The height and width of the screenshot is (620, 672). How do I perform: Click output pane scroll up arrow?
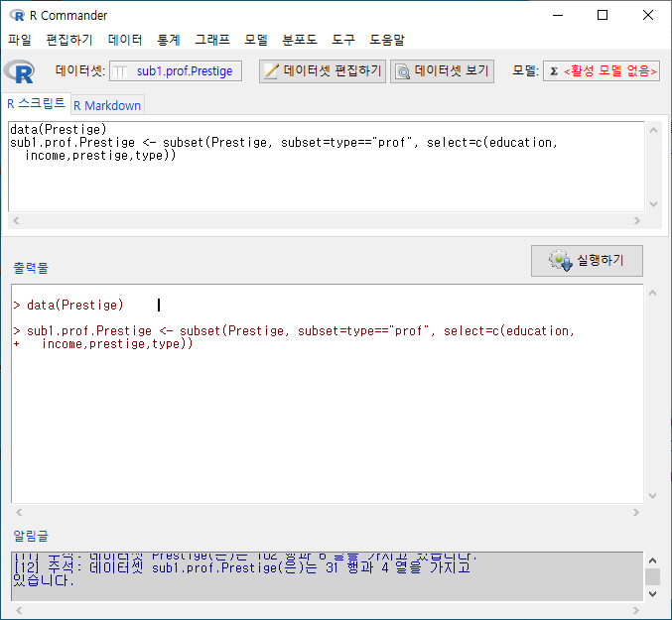coord(653,293)
